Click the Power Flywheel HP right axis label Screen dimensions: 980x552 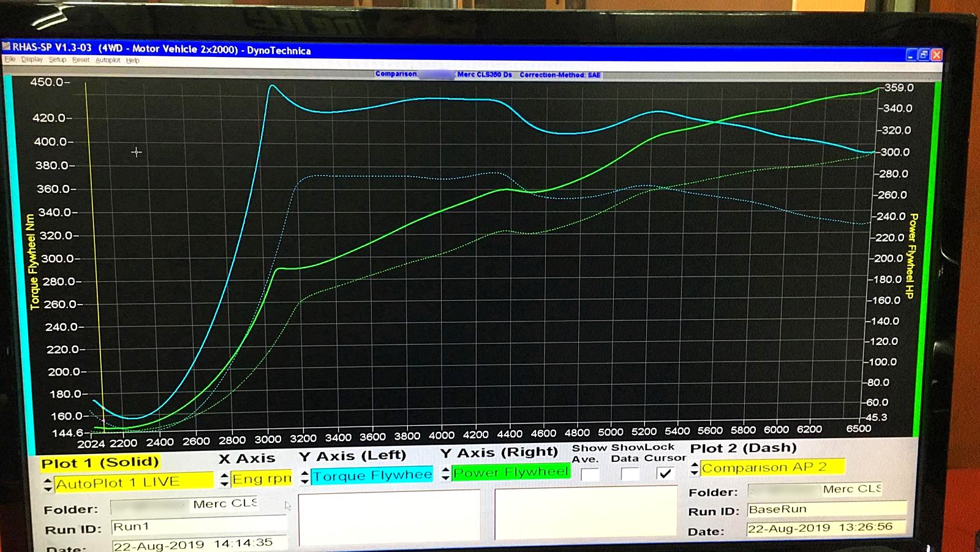(x=912, y=256)
